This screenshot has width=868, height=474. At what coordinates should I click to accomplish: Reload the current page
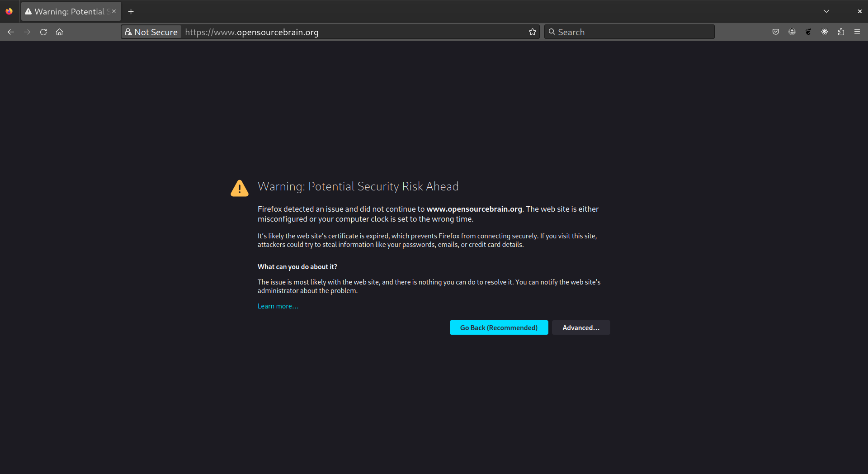[x=43, y=32]
